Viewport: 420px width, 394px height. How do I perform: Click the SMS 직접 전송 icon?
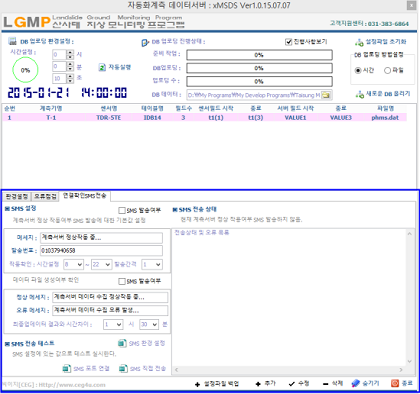[x=123, y=368]
